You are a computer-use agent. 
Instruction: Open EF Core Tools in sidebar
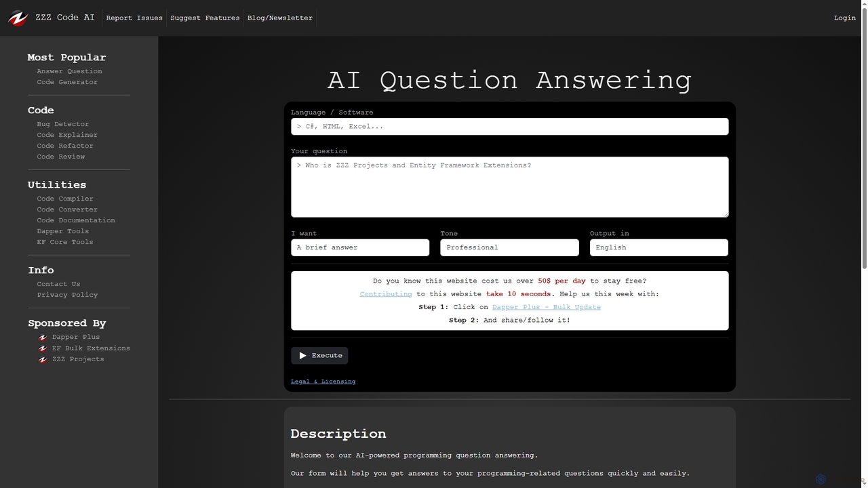coord(65,242)
